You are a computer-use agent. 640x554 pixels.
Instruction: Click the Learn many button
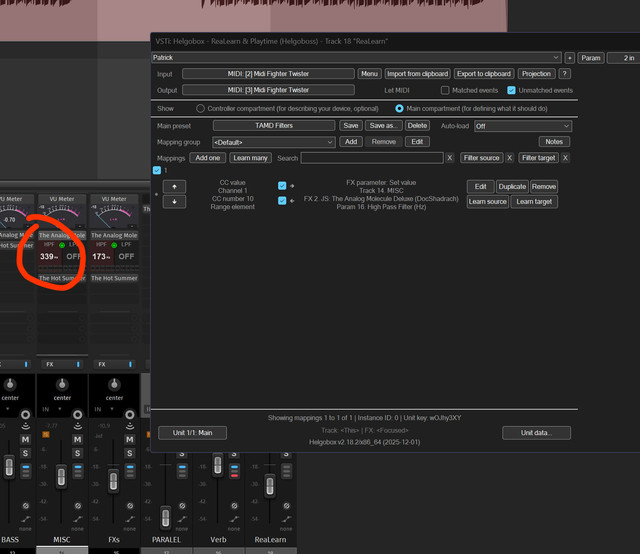click(250, 158)
